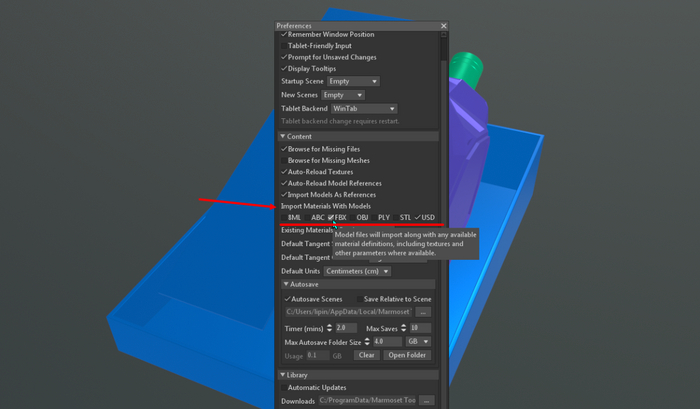Enable Tablet-Friendly Input
Viewport: 700px width, 409px height.
[284, 46]
